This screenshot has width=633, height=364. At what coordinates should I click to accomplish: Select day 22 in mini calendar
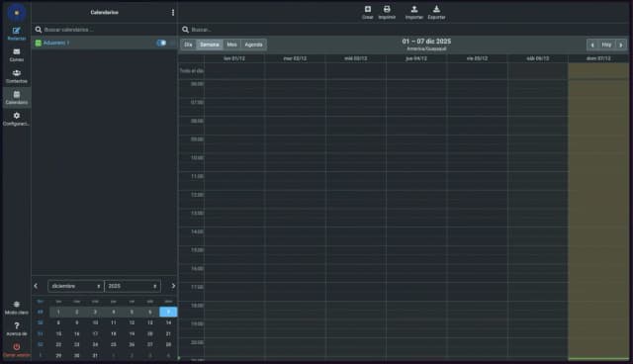[58, 344]
